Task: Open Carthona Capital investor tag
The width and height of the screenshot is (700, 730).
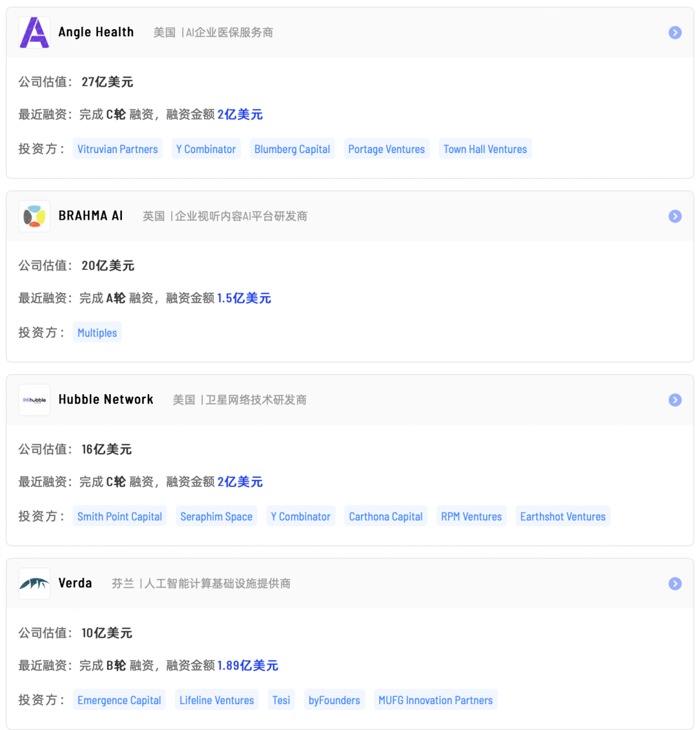Action: pyautogui.click(x=386, y=516)
